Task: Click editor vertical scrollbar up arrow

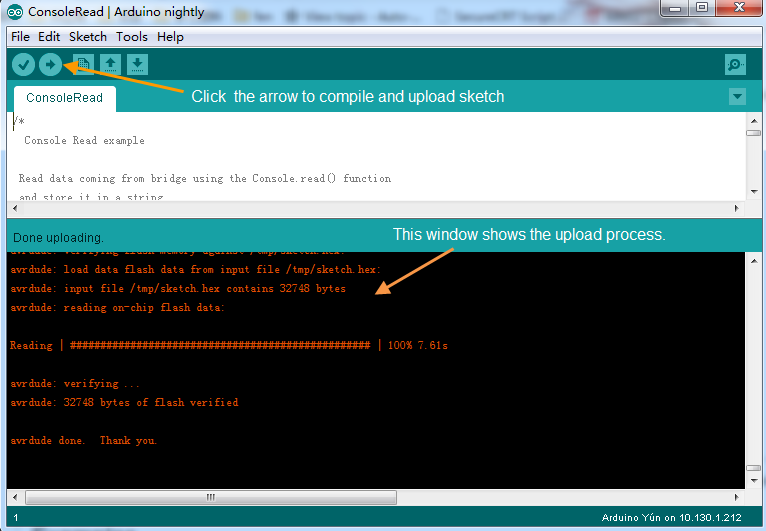Action: click(x=754, y=121)
